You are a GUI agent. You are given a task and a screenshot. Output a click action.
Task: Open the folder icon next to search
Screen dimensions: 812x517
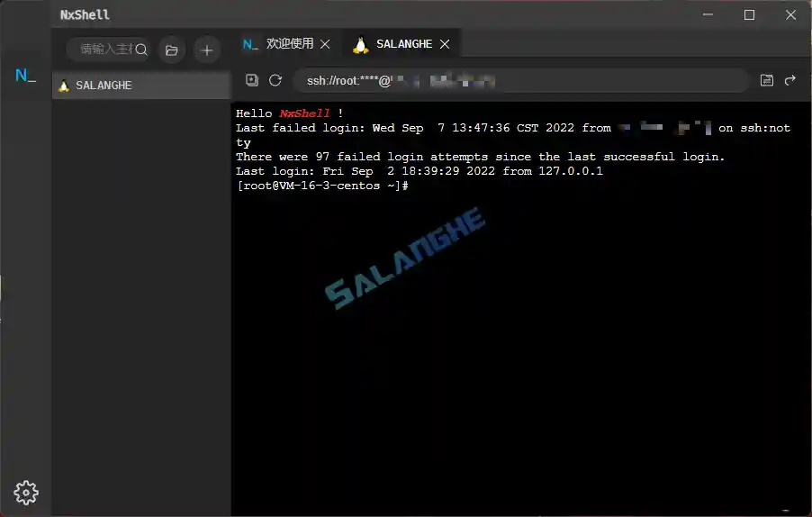[x=171, y=50]
